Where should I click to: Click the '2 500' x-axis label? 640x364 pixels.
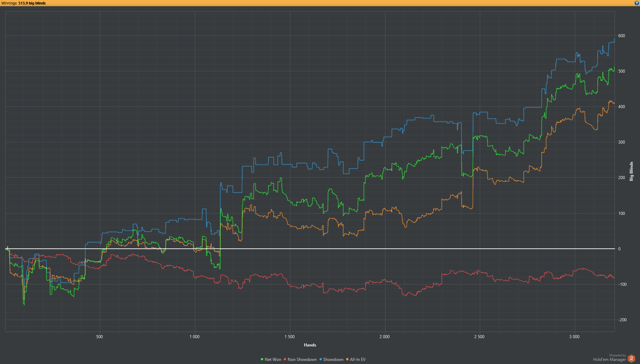tap(479, 337)
